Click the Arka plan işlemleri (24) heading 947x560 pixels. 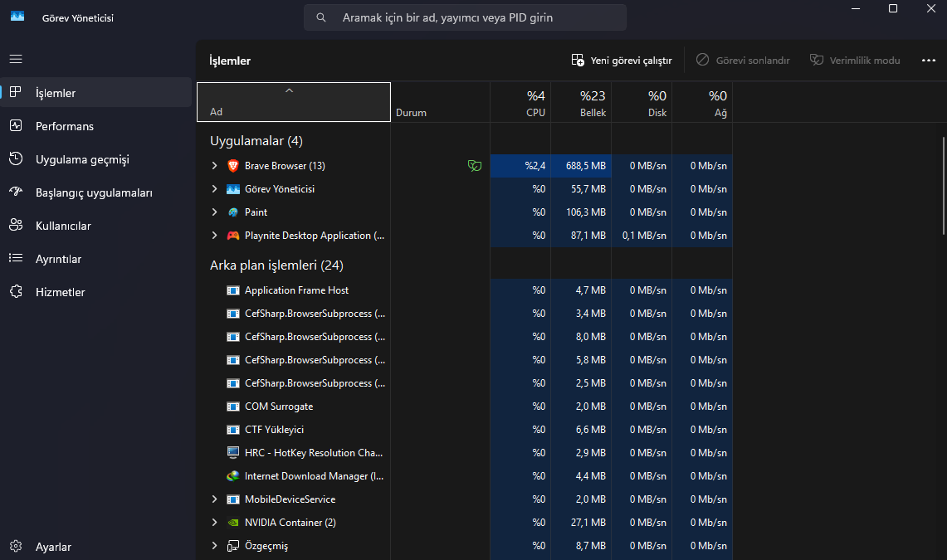276,265
